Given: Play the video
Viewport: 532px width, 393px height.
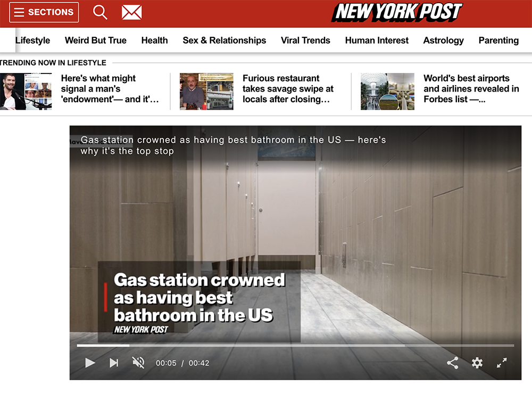Looking at the screenshot, I should pyautogui.click(x=90, y=363).
